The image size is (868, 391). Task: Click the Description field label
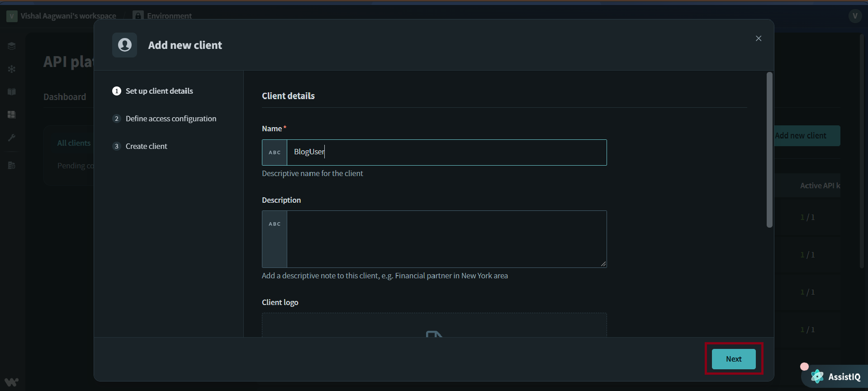tap(281, 200)
